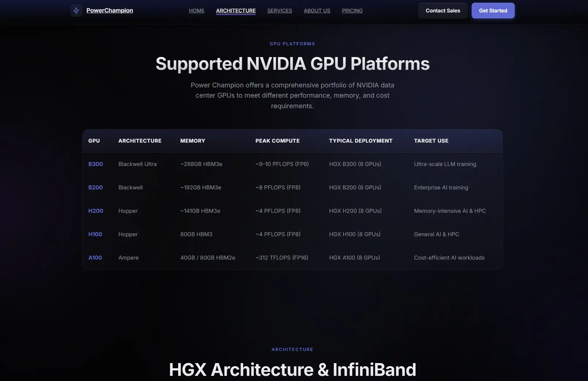Select the H100 GPU cell
This screenshot has width=588, height=381.
95,234
